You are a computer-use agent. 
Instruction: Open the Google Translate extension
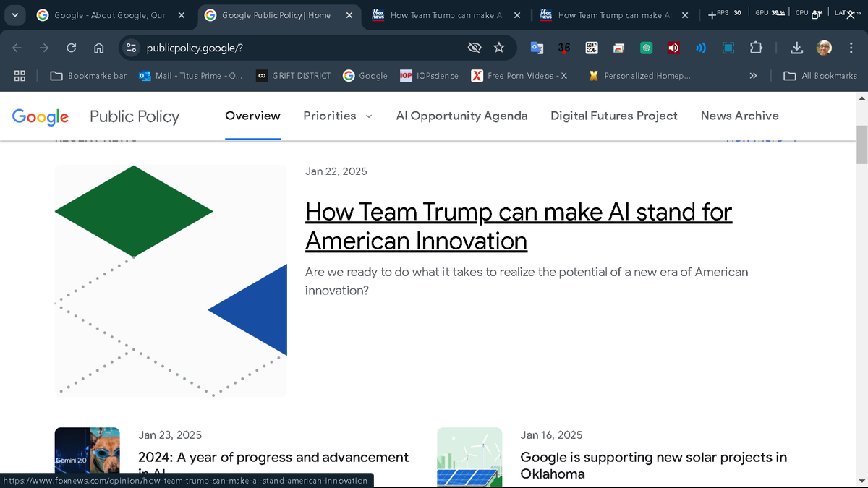(537, 48)
